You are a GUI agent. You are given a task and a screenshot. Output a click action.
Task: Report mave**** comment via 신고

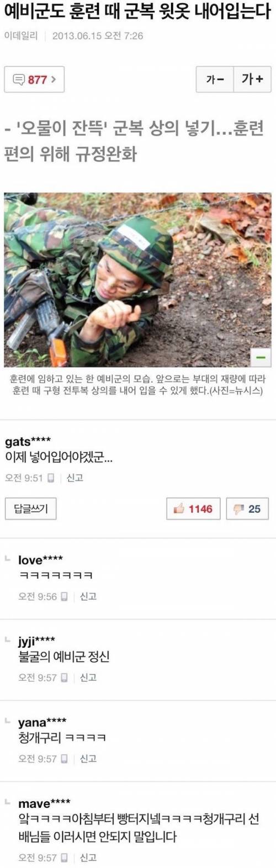pyautogui.click(x=88, y=858)
